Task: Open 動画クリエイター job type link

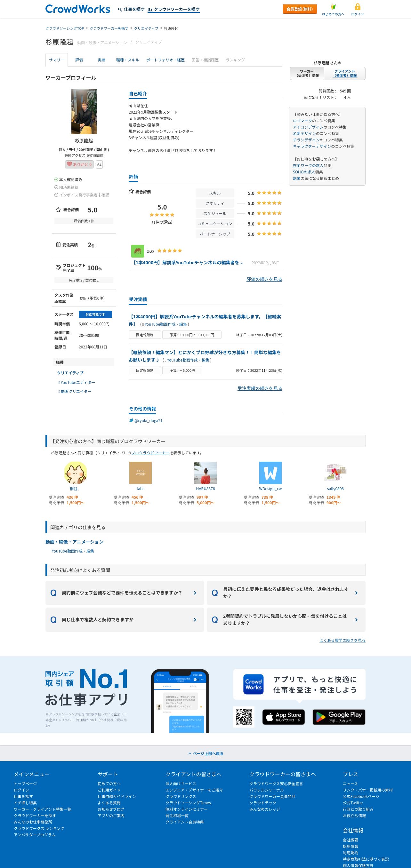Action: coord(76,392)
